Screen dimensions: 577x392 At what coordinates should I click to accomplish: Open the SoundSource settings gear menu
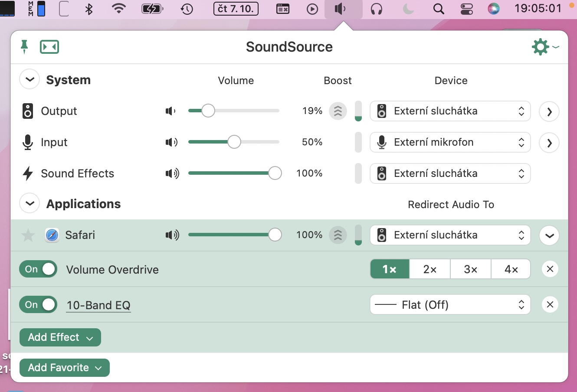point(541,46)
